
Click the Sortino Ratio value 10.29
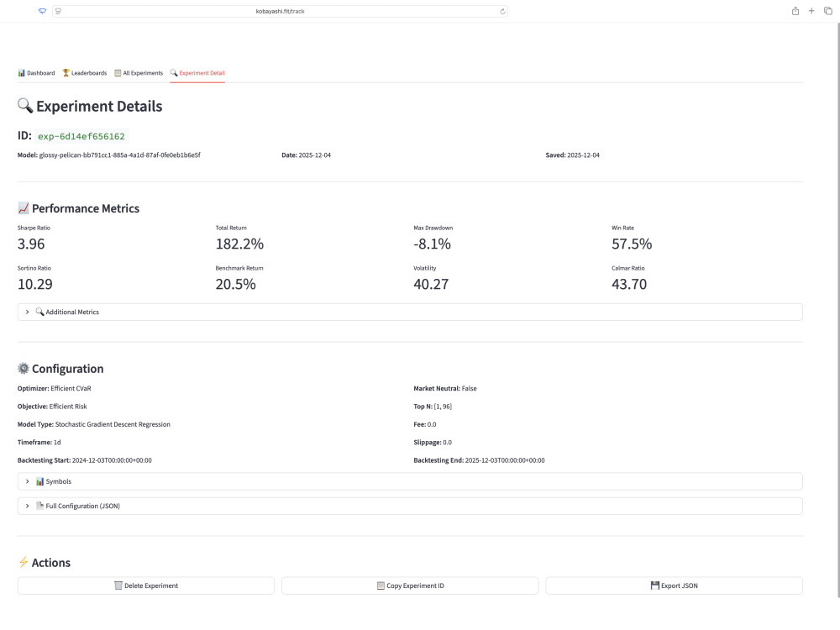point(34,284)
